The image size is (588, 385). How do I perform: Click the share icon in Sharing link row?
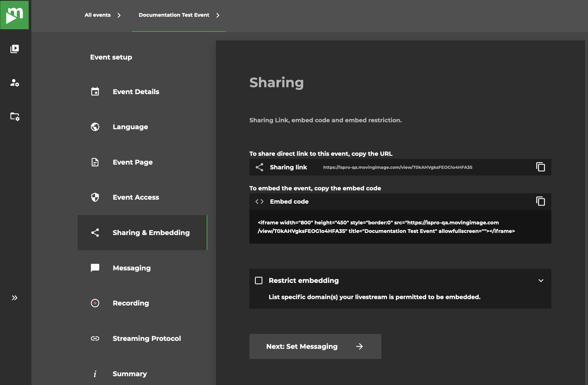point(259,167)
